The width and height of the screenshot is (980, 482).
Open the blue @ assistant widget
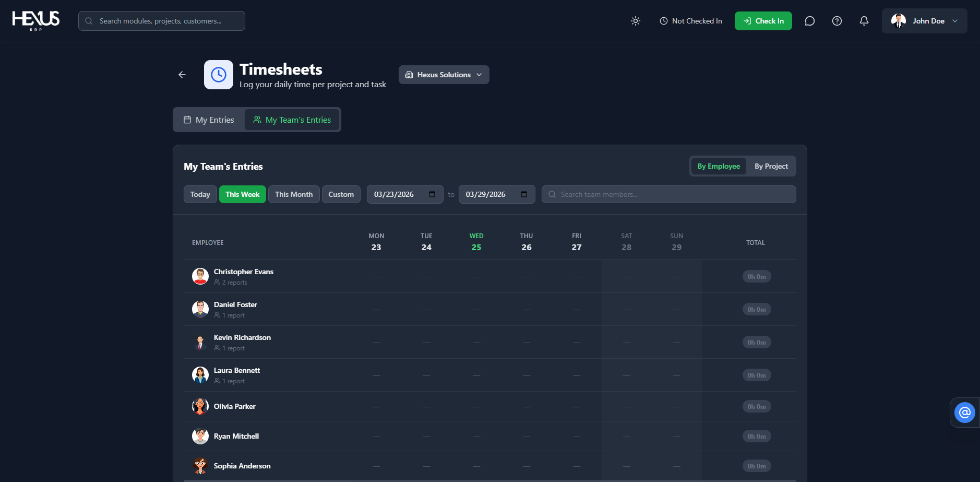point(965,413)
